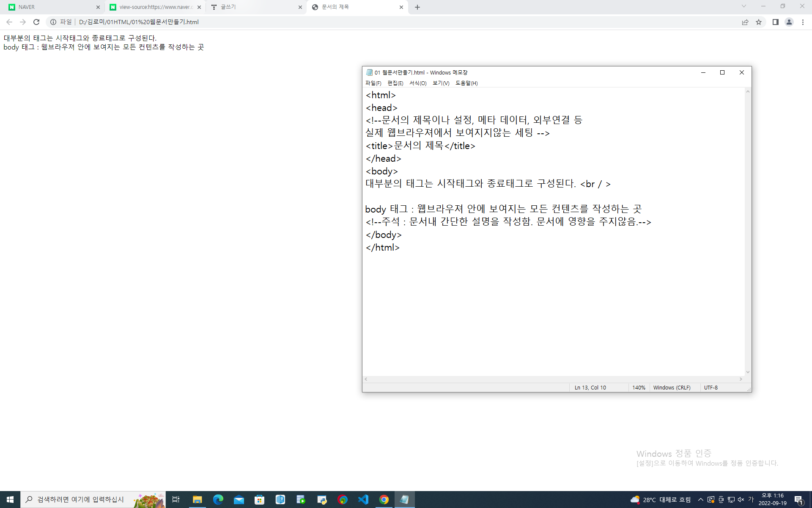Open Visual Studio Code from the taskbar
Screen dimensions: 812x508
point(363,500)
